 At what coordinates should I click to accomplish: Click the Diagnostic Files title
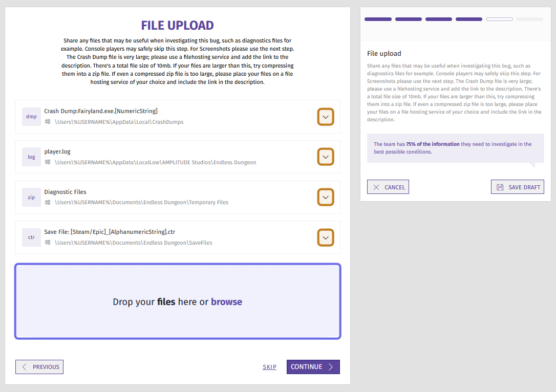(x=65, y=192)
